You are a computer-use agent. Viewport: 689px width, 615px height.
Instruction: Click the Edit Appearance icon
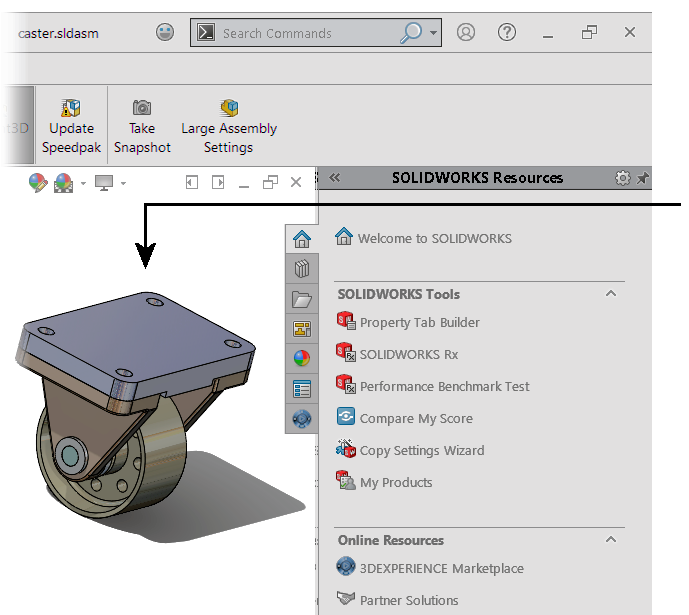pyautogui.click(x=37, y=182)
